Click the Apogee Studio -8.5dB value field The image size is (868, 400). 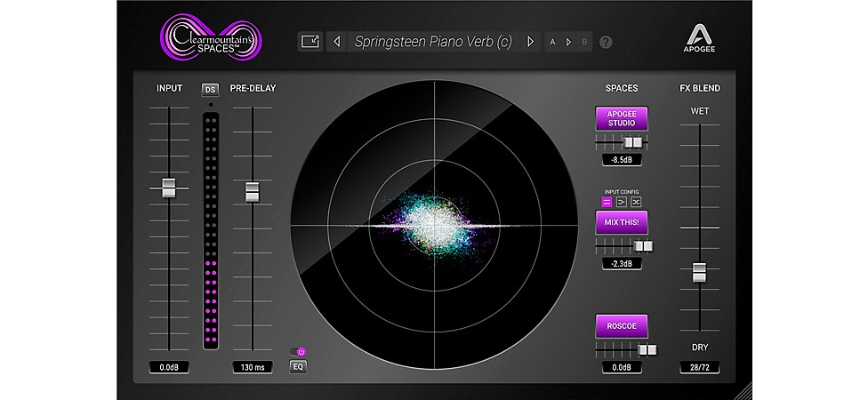pyautogui.click(x=623, y=160)
